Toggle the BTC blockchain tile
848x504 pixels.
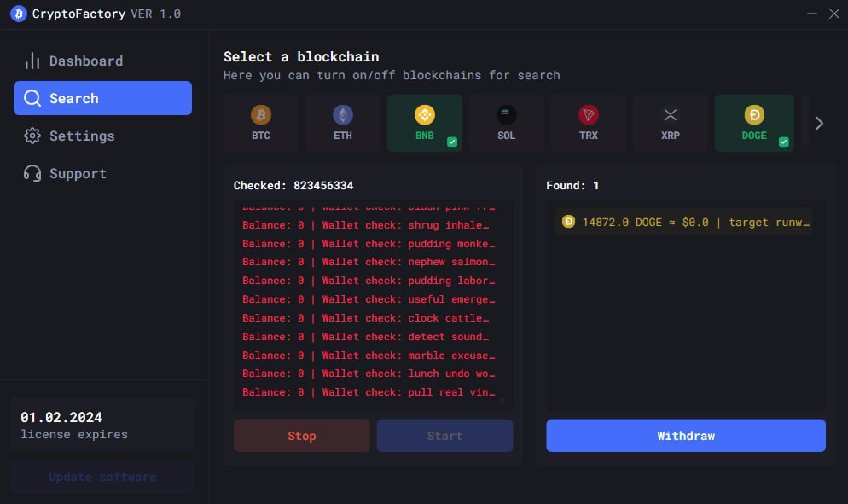coord(261,123)
